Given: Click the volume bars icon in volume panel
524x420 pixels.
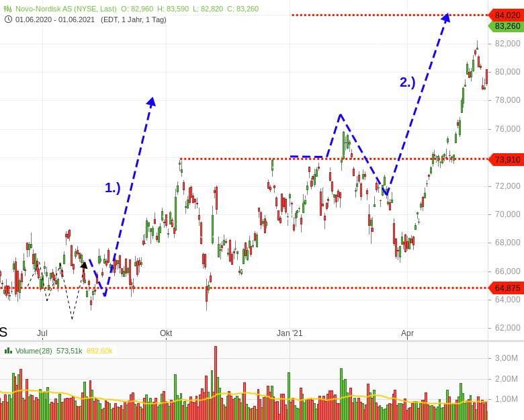Looking at the screenshot, I should click(8, 351).
